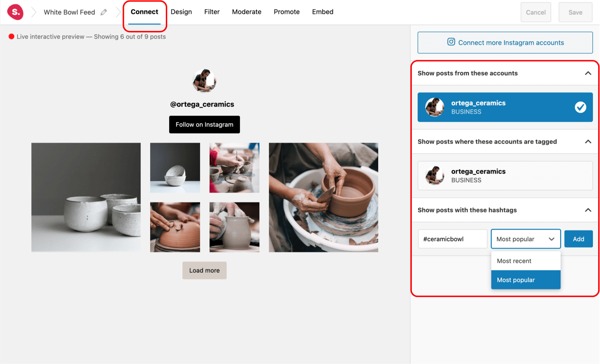The height and width of the screenshot is (364, 600).
Task: Click the pencil icon beside White Bowl Feed
Action: [104, 12]
